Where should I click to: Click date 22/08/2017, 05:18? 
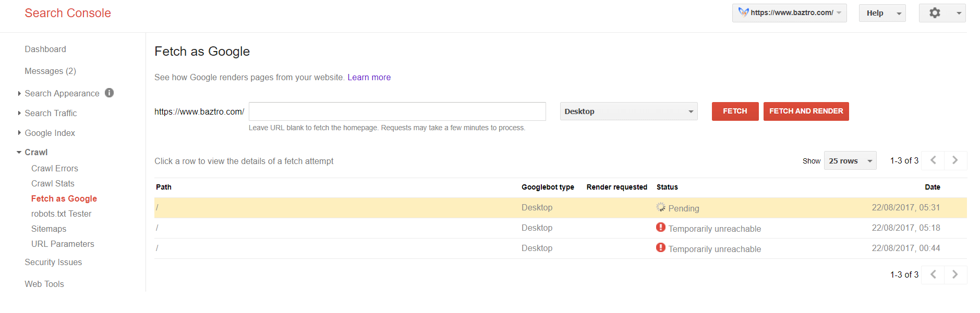(906, 228)
